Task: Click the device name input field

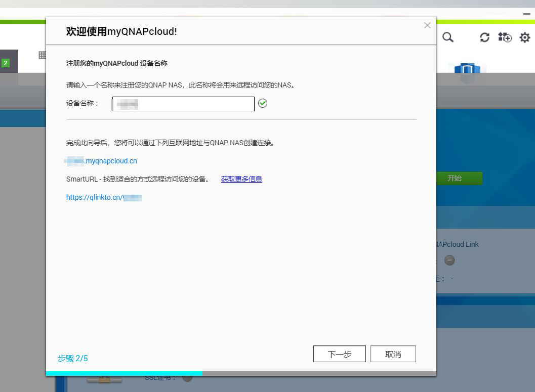Action: pos(183,104)
